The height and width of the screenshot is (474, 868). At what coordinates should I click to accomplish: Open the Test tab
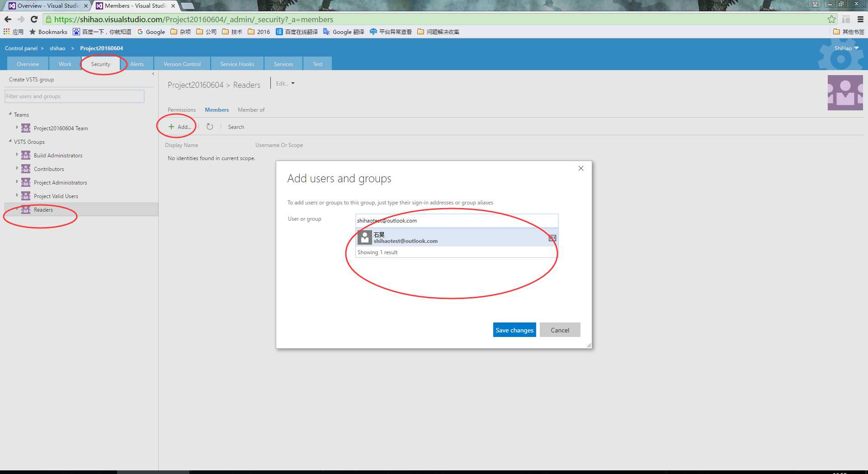pyautogui.click(x=317, y=64)
